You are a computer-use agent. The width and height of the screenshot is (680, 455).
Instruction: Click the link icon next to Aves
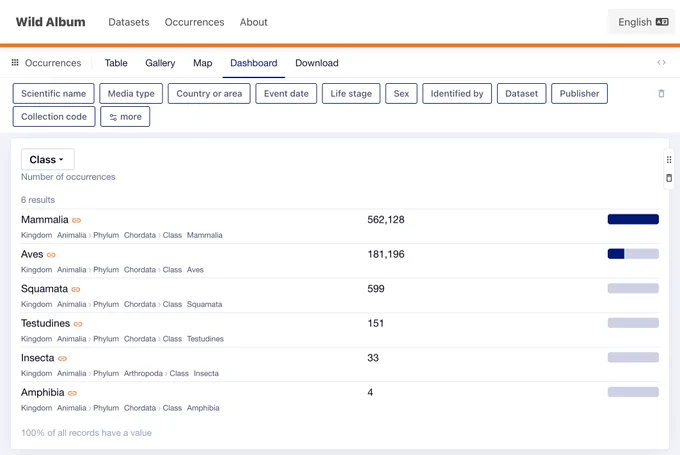point(51,255)
